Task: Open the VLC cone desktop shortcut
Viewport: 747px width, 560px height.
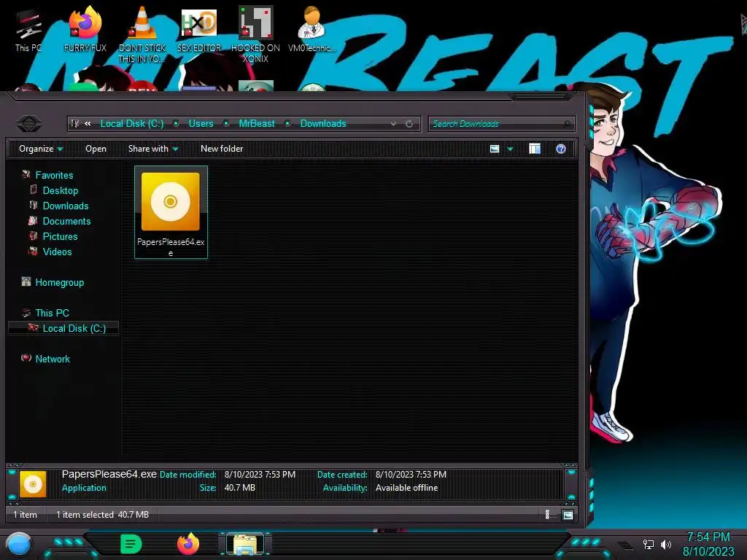Action: (142, 34)
